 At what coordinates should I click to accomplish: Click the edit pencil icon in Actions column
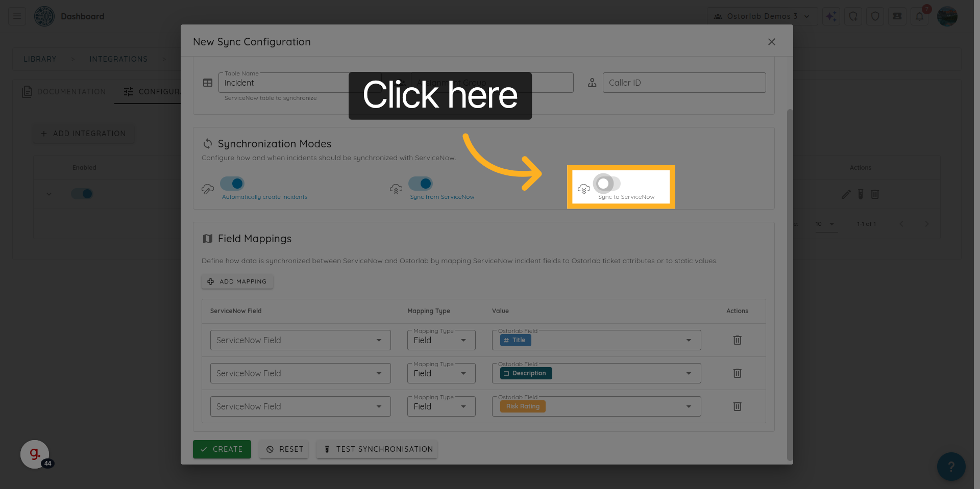[x=846, y=194]
